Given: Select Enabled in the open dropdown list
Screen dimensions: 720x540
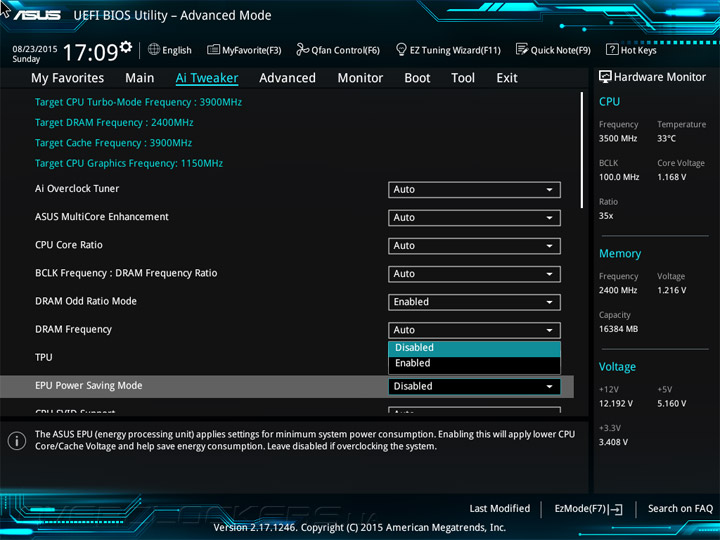Looking at the screenshot, I should coord(474,363).
